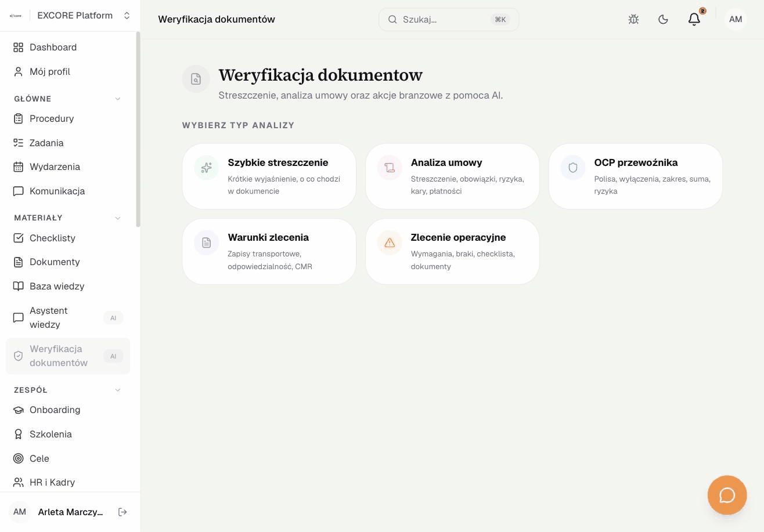
Task: Click the Onboarding graduation cap icon
Action: tap(19, 410)
